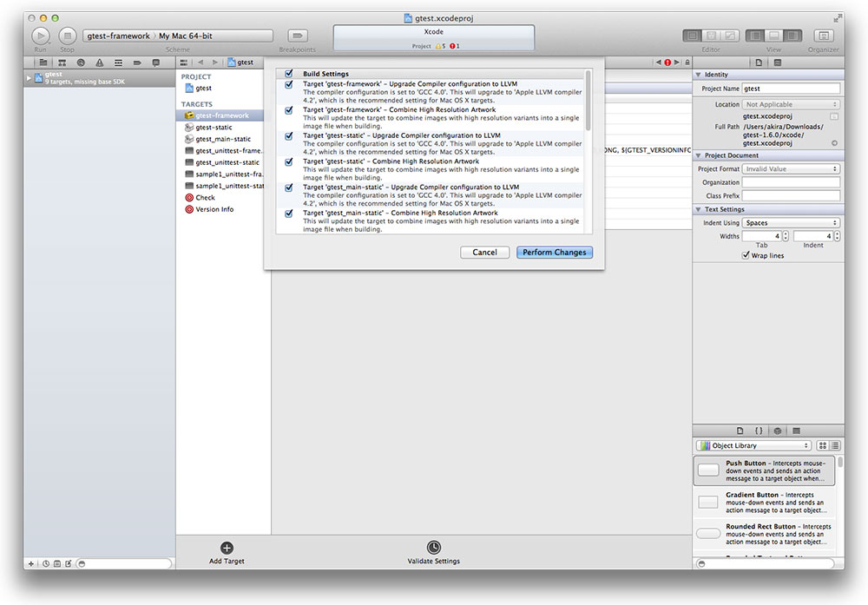
Task: Toggle the Breakpoints toolbar button
Action: [x=297, y=36]
